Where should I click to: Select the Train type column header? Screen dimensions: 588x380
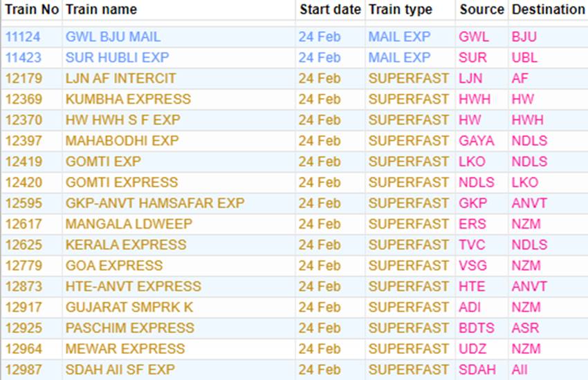coord(400,10)
